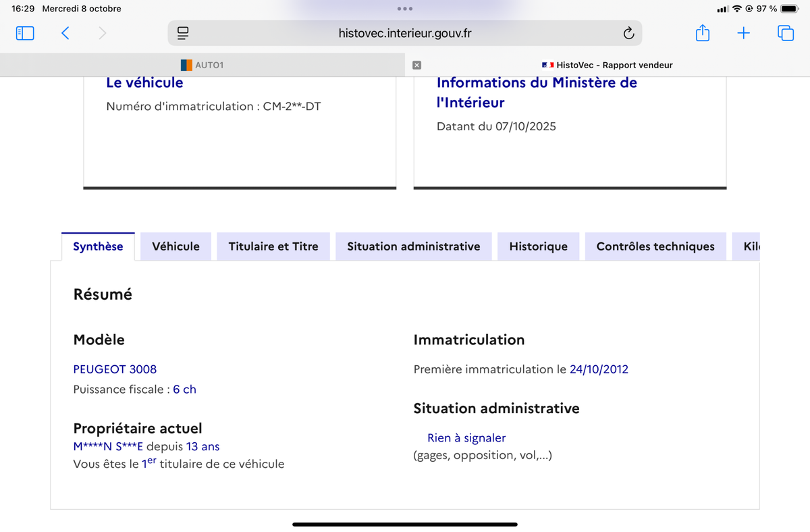Open the Safari sidebar panel
Image resolution: width=810 pixels, height=532 pixels.
(25, 33)
